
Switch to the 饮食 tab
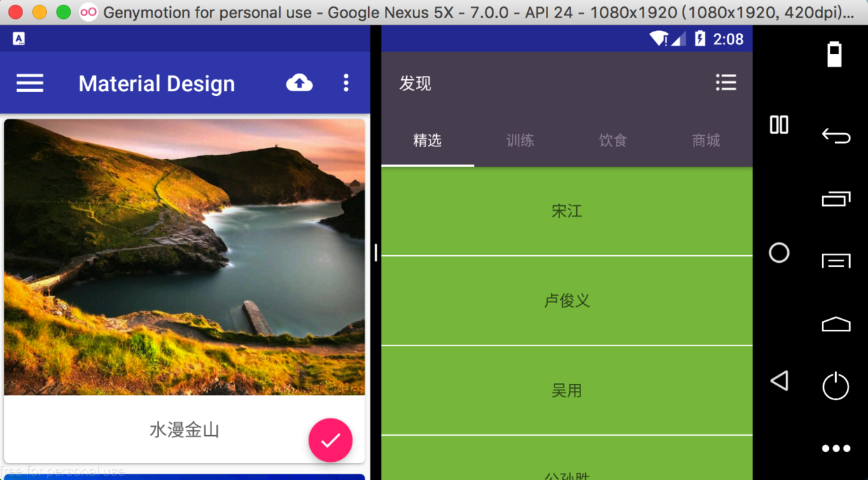(613, 140)
